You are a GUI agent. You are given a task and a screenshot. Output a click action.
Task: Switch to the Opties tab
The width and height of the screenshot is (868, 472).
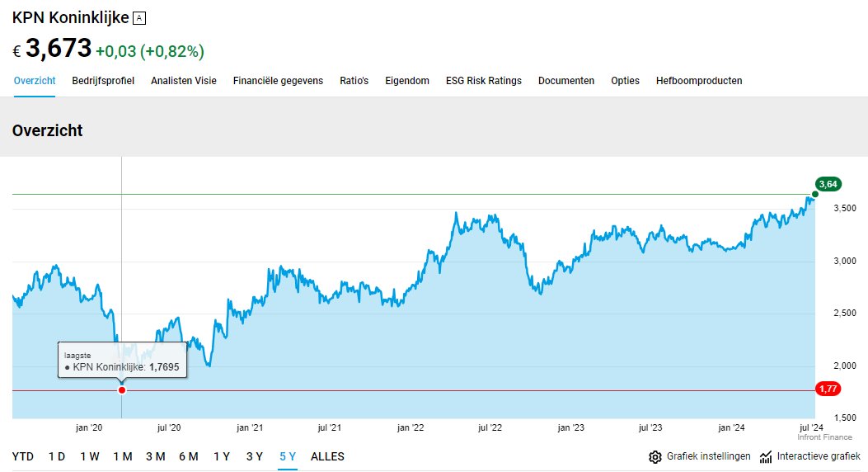pyautogui.click(x=625, y=81)
